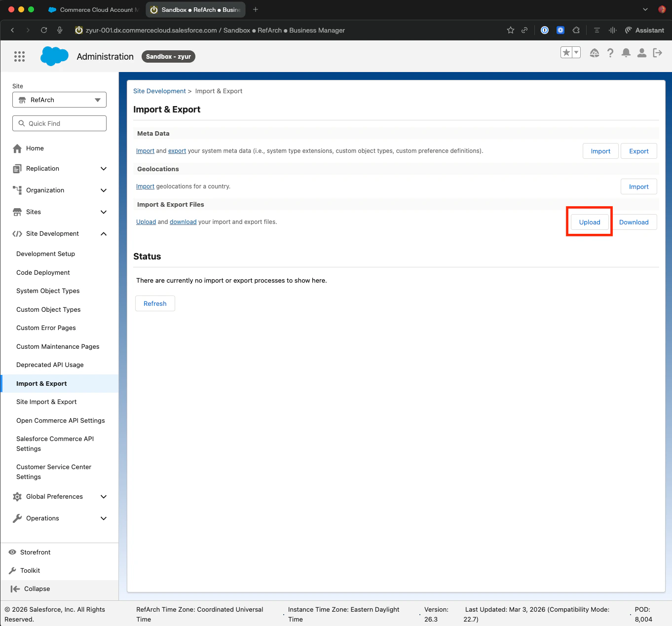Screen dimensions: 672x626
Task: Refresh the import export status
Action: coord(155,304)
